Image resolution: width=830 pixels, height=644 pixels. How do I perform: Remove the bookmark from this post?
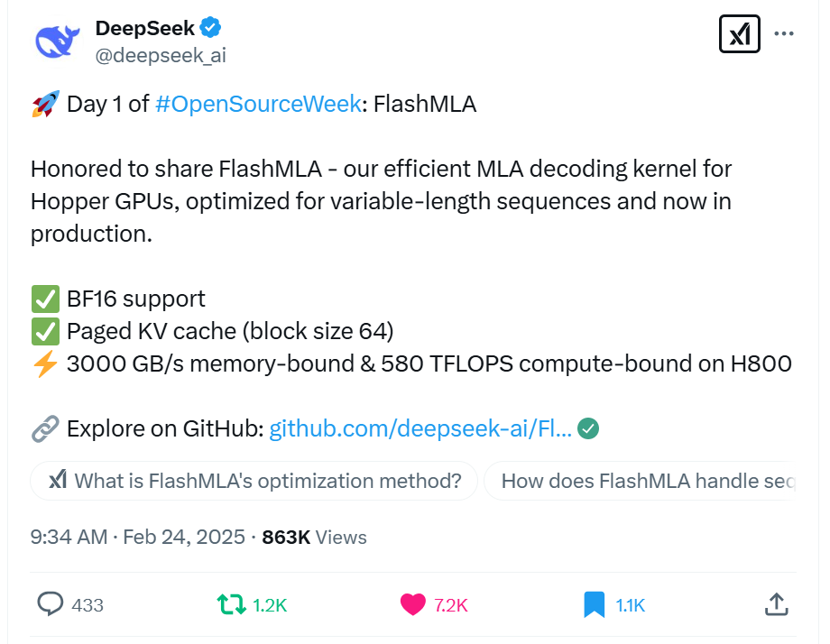coord(594,604)
